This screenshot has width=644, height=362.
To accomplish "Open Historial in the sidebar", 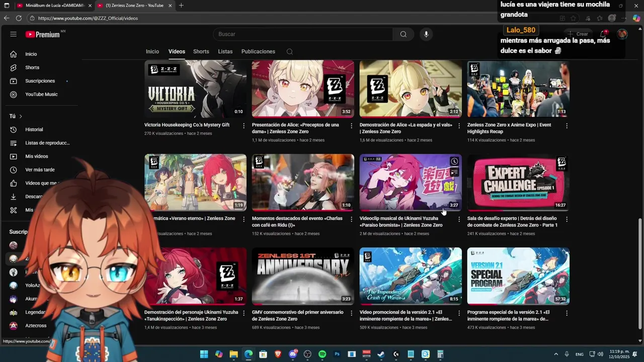I will (x=34, y=129).
